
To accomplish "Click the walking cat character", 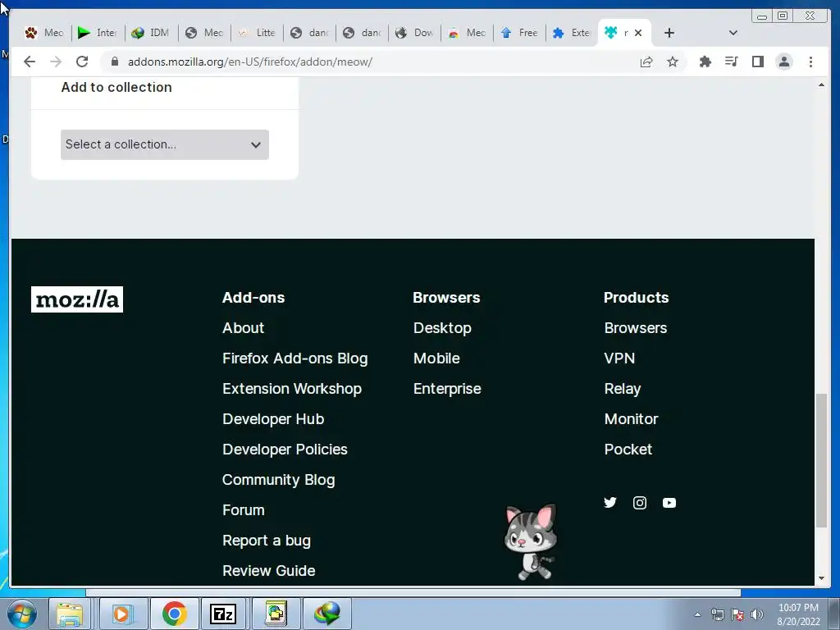I will pyautogui.click(x=531, y=541).
